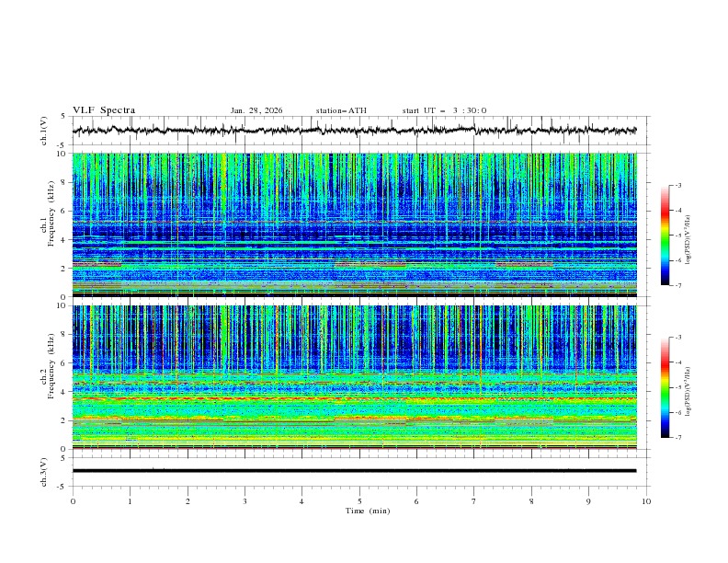Click inside the ch.1 spectrogram panel
Viewport: 728px width, 563px height.
point(354,224)
